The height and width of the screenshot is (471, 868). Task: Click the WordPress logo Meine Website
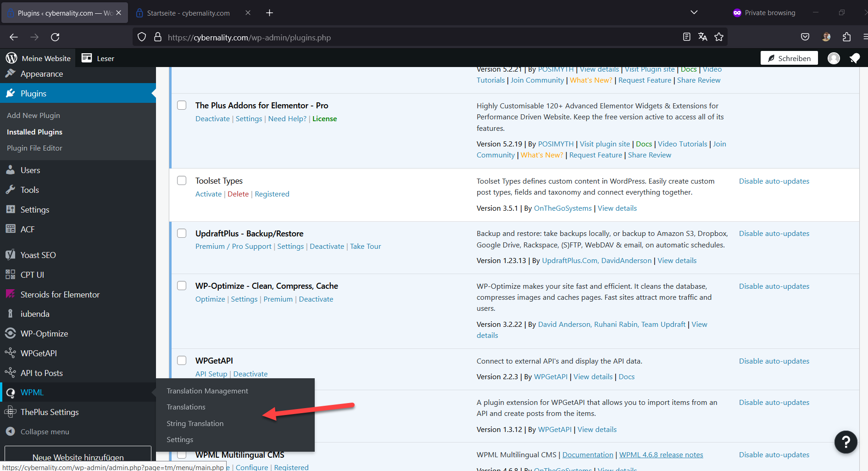point(39,58)
